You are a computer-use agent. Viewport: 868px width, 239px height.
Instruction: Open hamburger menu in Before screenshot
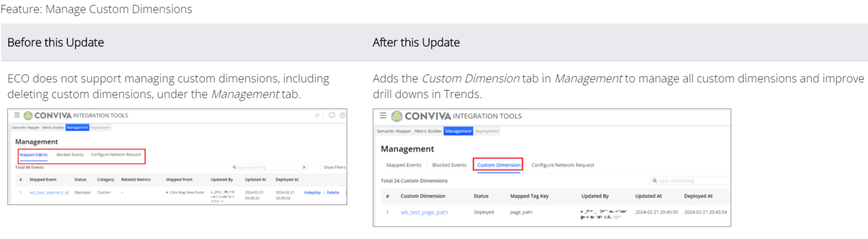click(x=17, y=115)
